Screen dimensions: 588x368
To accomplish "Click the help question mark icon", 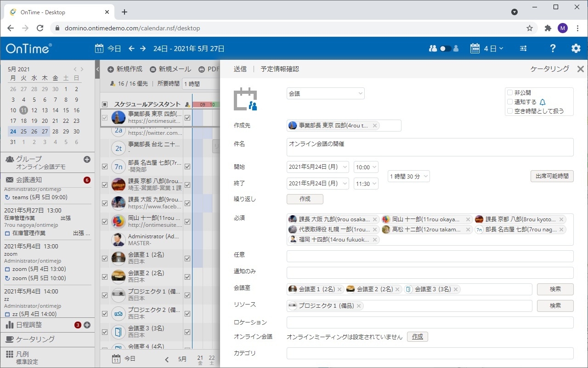I will tap(553, 48).
